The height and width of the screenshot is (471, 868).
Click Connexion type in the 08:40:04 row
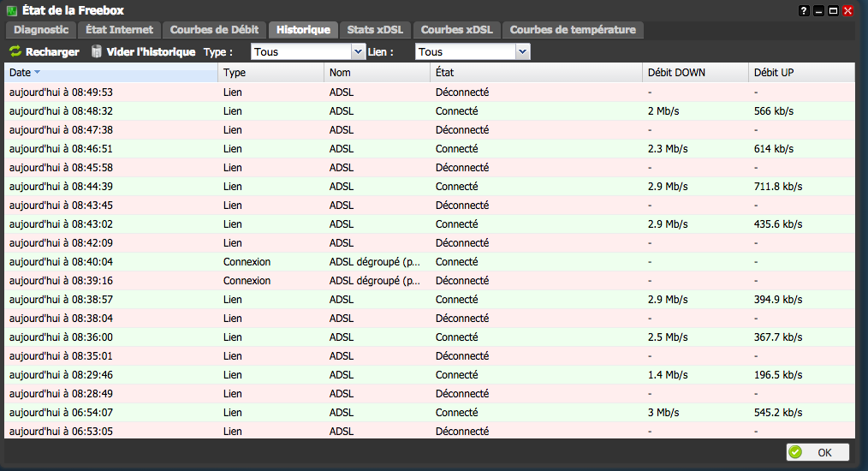coord(247,261)
